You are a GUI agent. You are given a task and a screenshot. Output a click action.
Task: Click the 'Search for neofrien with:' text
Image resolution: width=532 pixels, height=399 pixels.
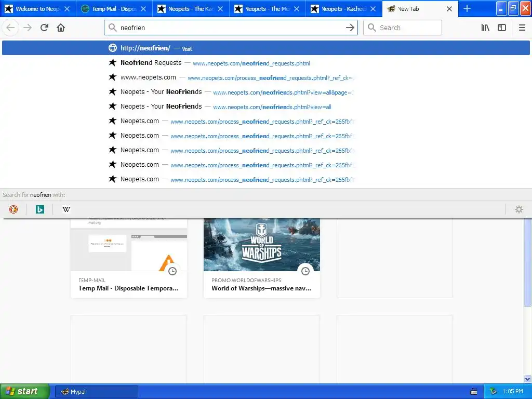pos(34,195)
